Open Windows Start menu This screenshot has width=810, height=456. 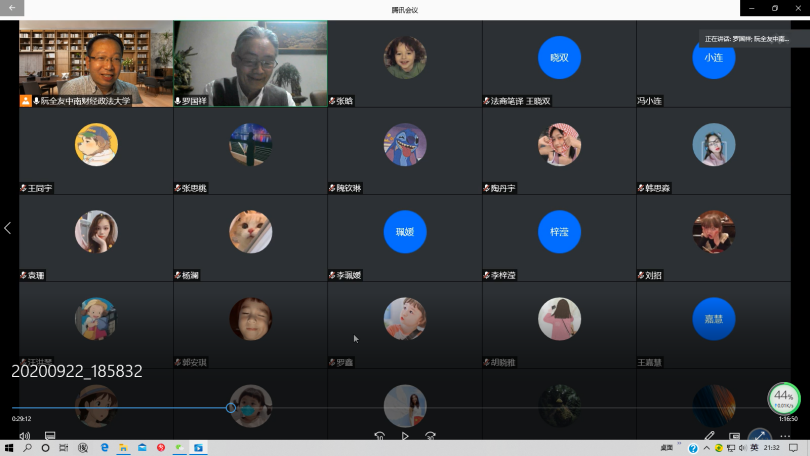pos(9,448)
